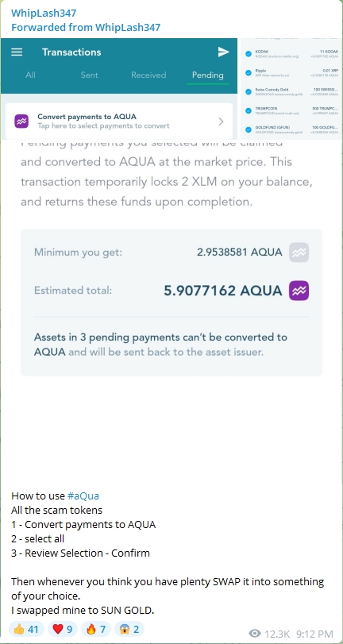This screenshot has width=343, height=644.
Task: Click the purple AQUA logo next to Estimated total
Action: click(x=299, y=291)
